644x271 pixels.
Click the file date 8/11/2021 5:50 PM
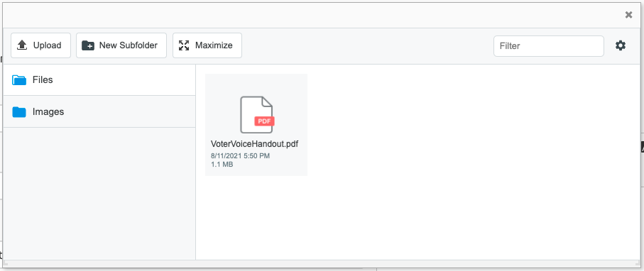tap(240, 155)
